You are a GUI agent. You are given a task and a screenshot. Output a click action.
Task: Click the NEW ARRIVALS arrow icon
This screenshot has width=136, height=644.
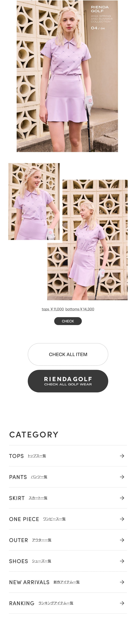pyautogui.click(x=122, y=582)
